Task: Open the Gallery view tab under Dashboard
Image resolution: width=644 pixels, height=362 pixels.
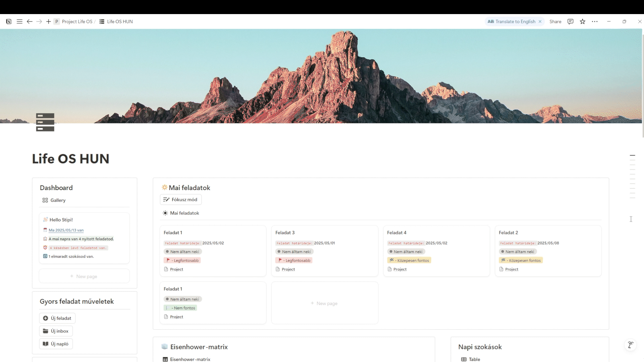Action: point(54,200)
